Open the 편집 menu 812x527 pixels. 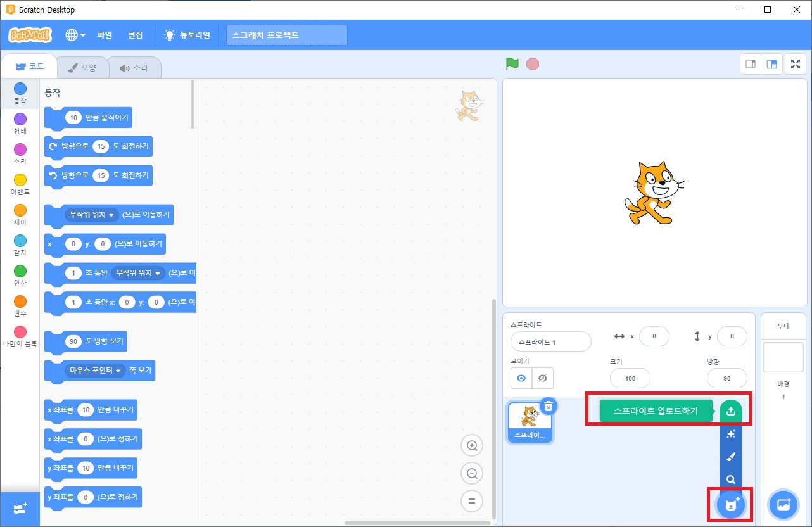[136, 35]
